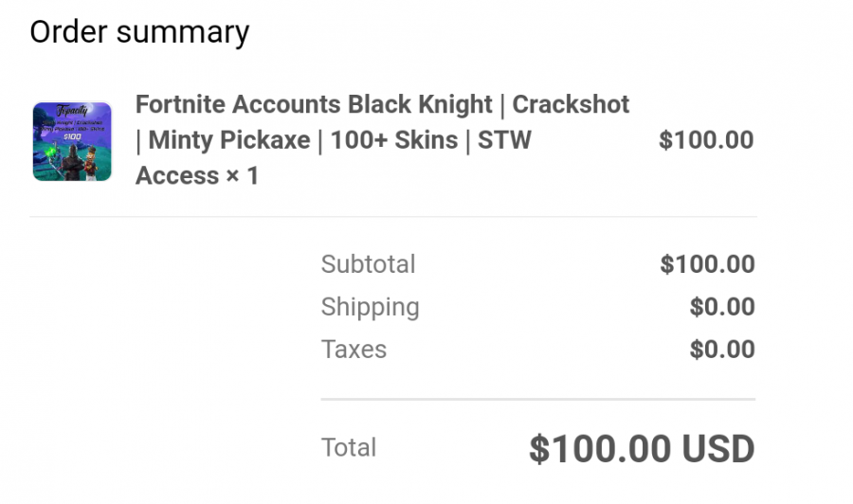The height and width of the screenshot is (504, 853).
Task: Click the divider line below the product item
Action: [x=393, y=216]
